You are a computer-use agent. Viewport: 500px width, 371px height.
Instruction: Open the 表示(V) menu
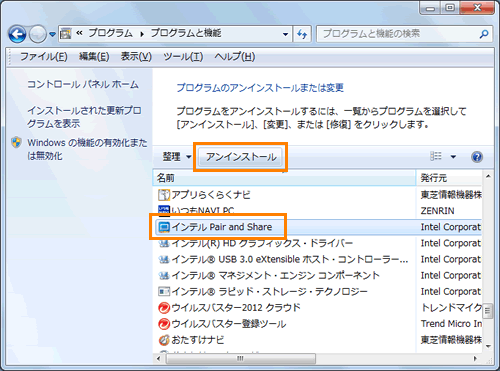136,57
